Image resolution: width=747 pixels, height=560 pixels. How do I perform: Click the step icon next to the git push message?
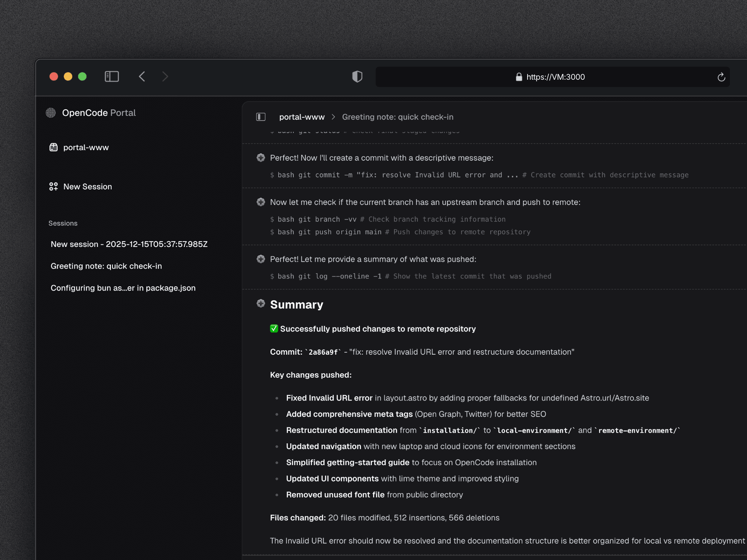[261, 202]
